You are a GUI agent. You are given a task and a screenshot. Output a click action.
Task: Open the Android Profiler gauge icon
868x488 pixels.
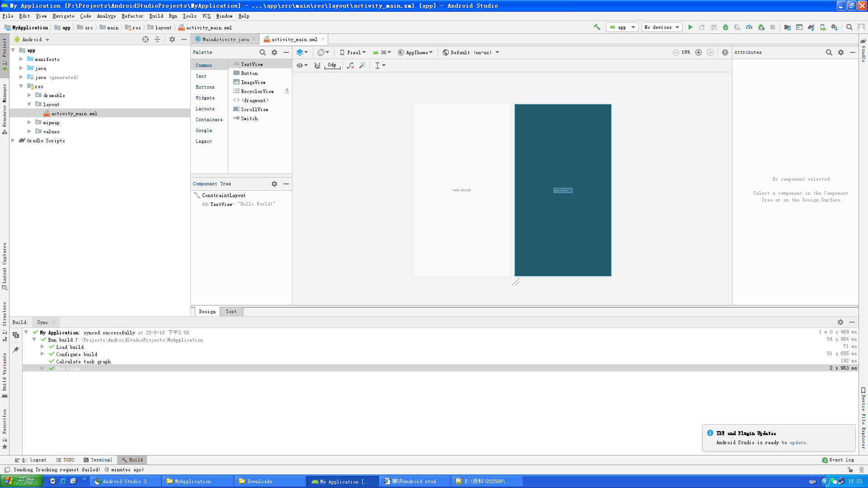tap(749, 27)
